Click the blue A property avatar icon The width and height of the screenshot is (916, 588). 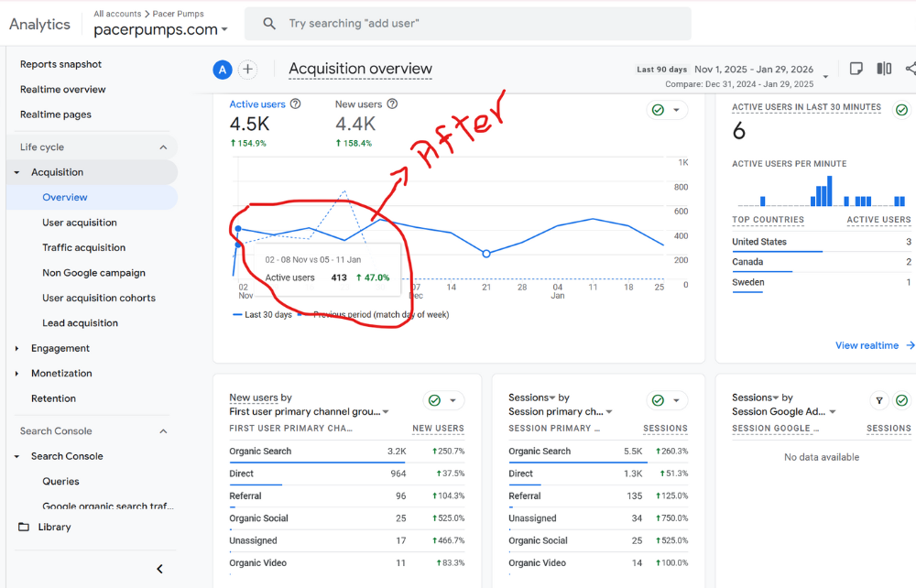223,69
